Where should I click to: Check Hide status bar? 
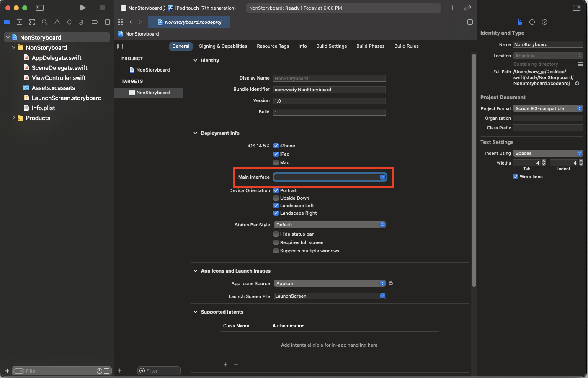coord(276,234)
